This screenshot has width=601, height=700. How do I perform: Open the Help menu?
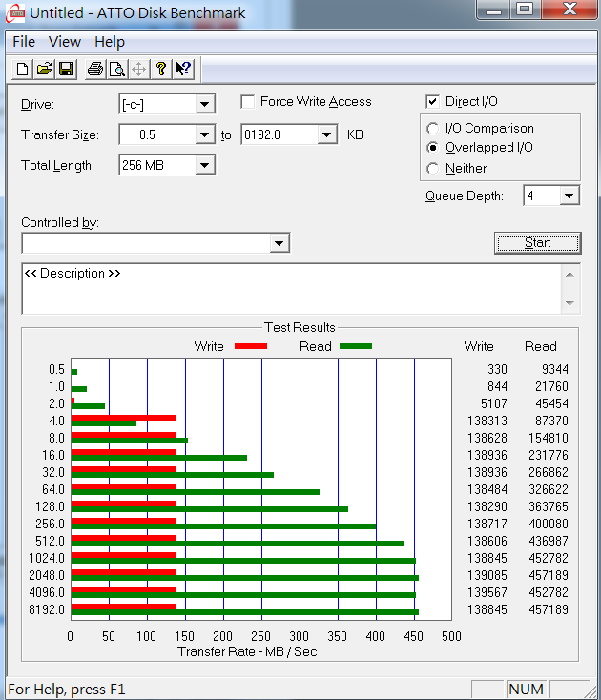110,42
